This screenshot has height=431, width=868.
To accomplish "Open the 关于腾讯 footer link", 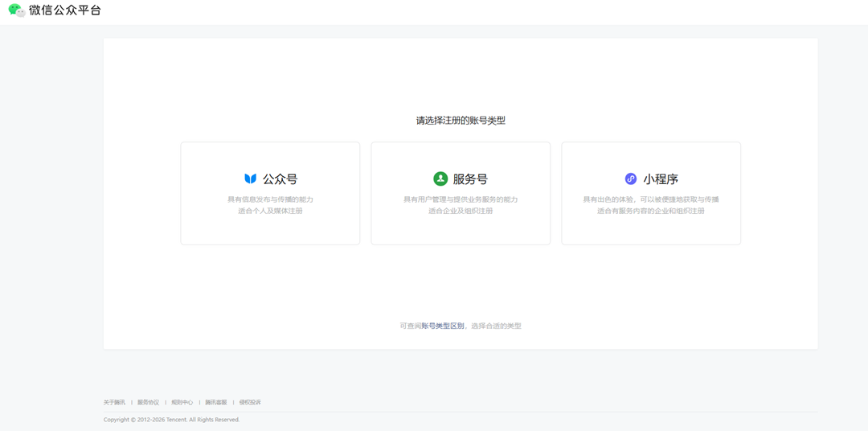I will 114,402.
